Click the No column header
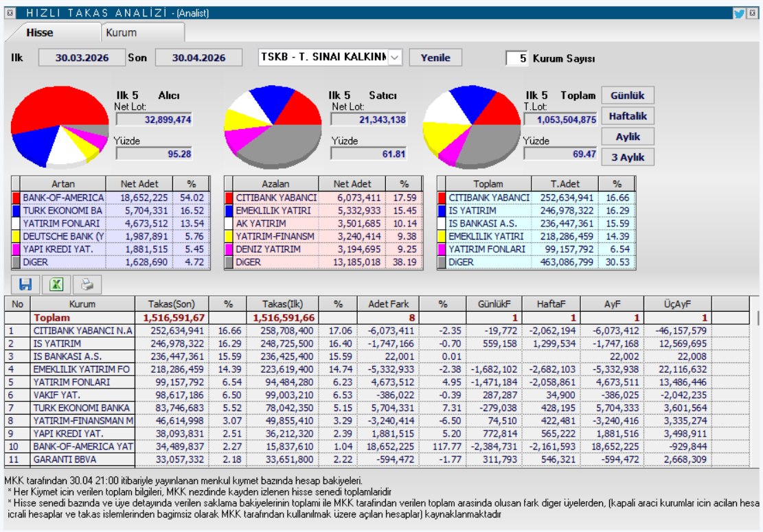This screenshot has width=763, height=532. pyautogui.click(x=18, y=304)
